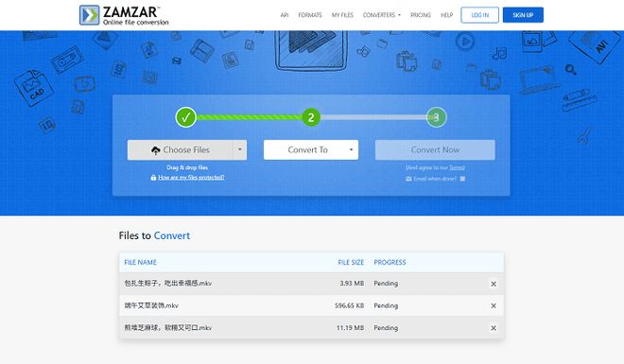624x364 pixels.
Task: Open the Help page
Action: click(x=446, y=15)
